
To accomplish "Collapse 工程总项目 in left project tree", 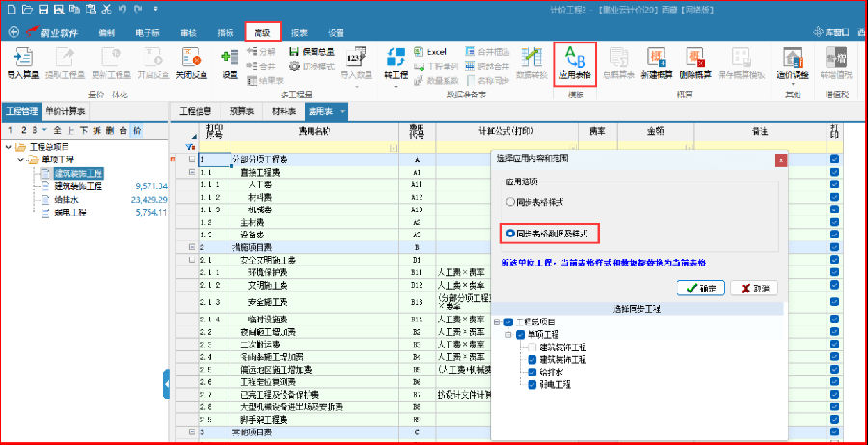I will (x=10, y=148).
